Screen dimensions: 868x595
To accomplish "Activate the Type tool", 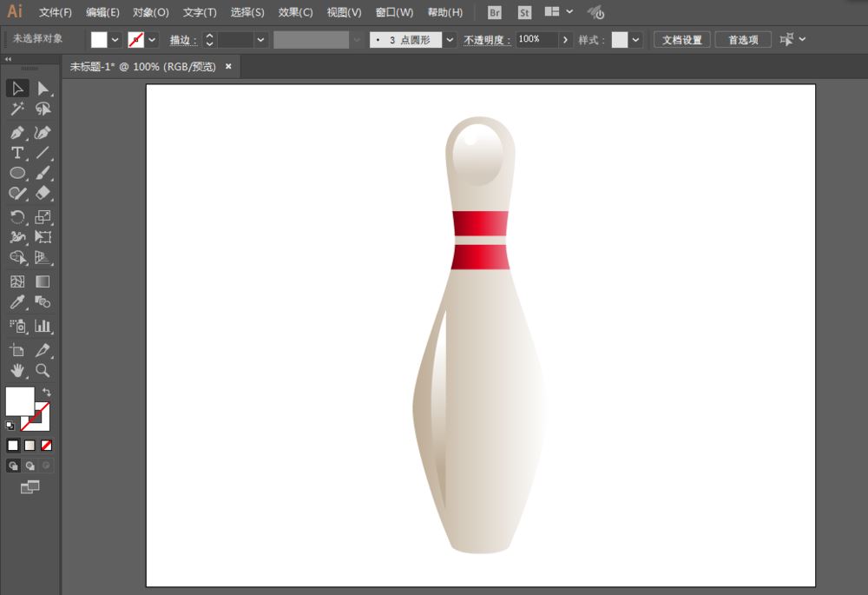I will tap(17, 153).
